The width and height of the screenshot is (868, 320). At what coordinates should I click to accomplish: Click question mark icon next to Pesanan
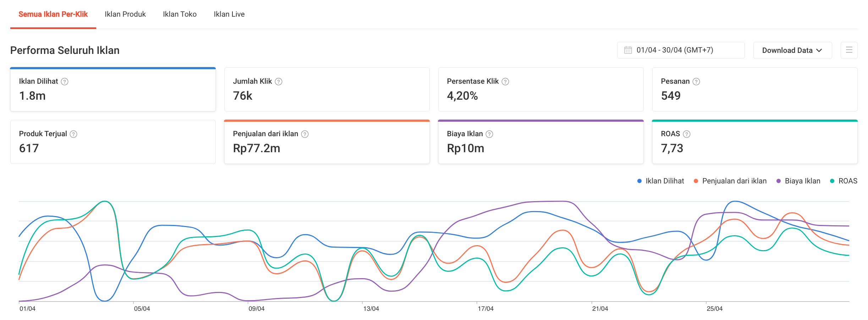coord(696,82)
